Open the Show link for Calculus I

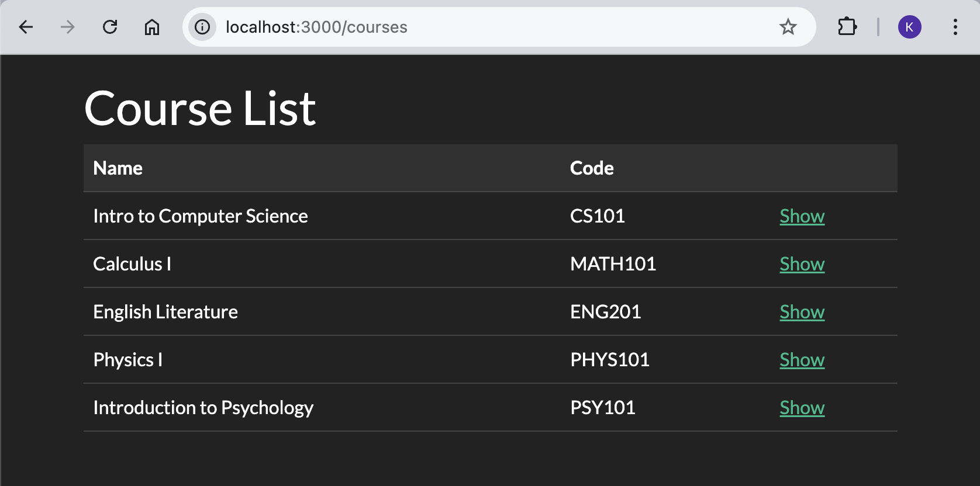coord(802,264)
